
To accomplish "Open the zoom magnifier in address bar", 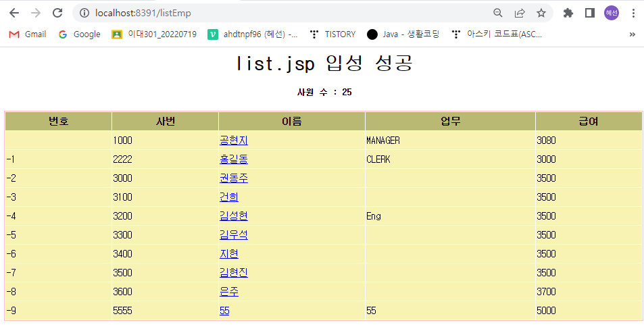I will tap(498, 13).
